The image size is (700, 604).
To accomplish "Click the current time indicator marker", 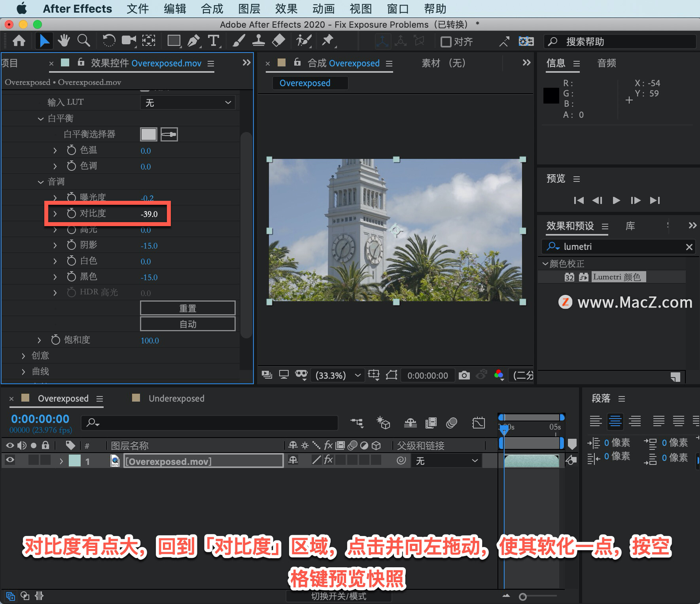I will (x=504, y=429).
